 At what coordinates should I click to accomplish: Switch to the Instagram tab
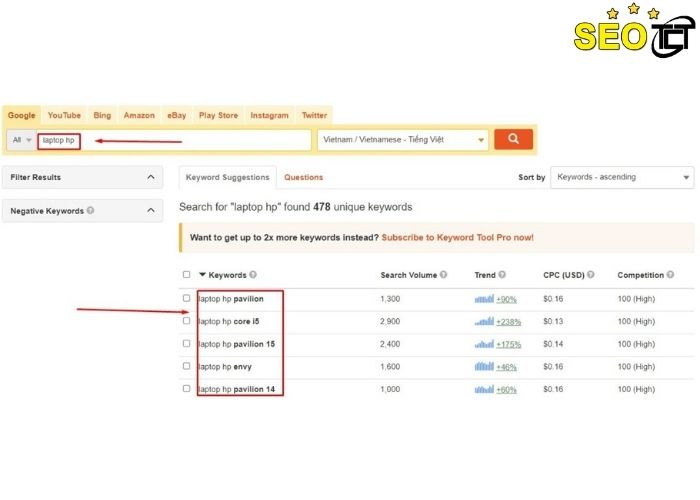click(269, 115)
